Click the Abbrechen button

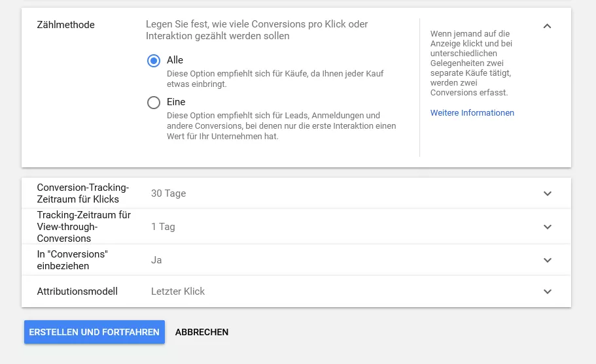tap(202, 332)
